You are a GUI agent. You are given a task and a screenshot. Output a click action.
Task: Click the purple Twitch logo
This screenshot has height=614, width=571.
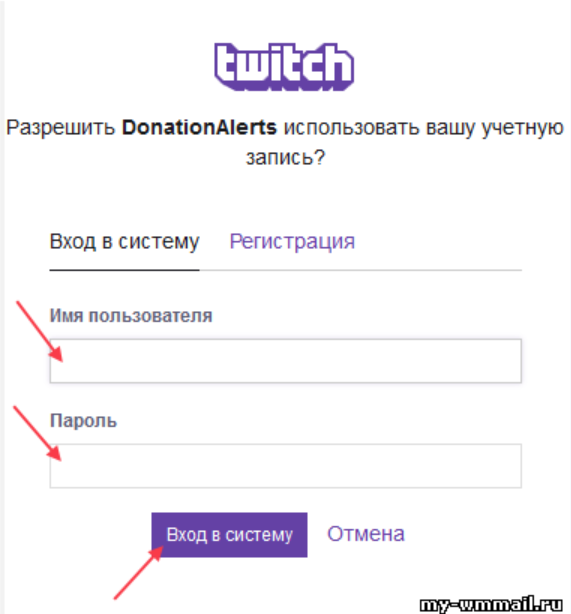click(x=284, y=67)
